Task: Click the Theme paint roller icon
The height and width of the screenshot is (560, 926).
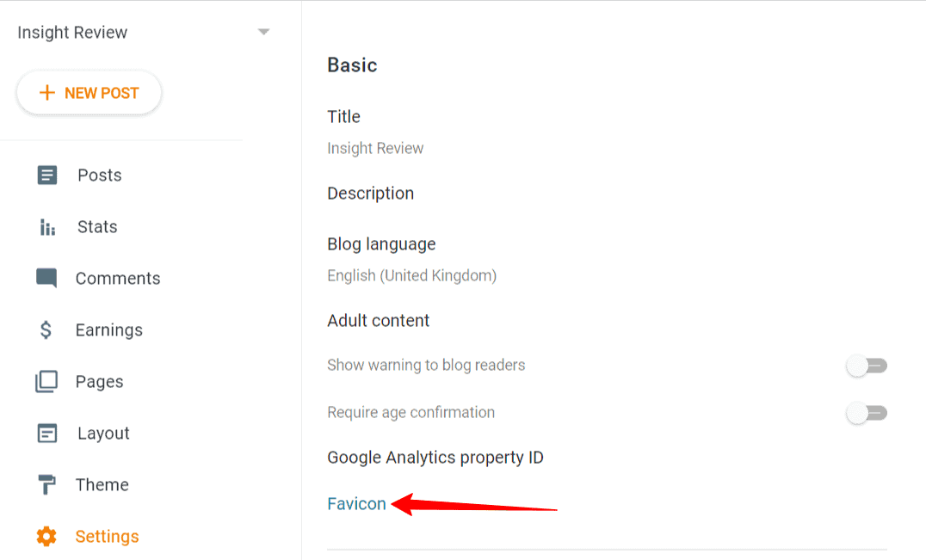Action: [46, 484]
